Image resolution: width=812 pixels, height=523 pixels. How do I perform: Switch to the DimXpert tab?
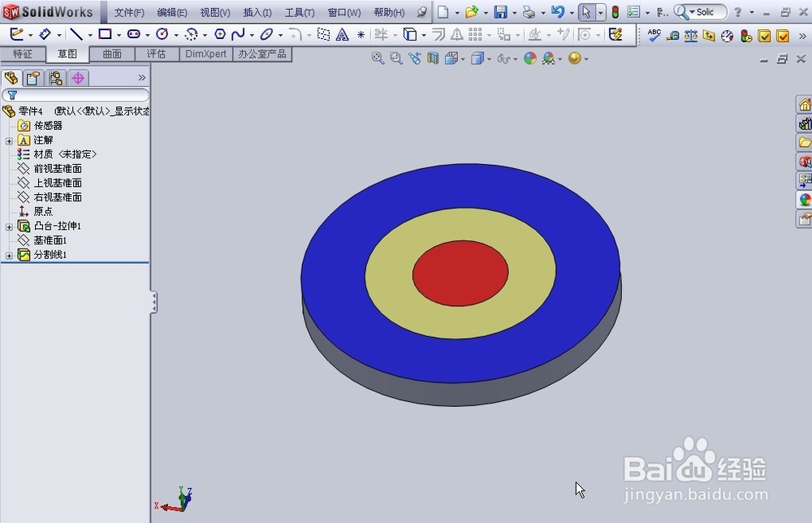205,54
